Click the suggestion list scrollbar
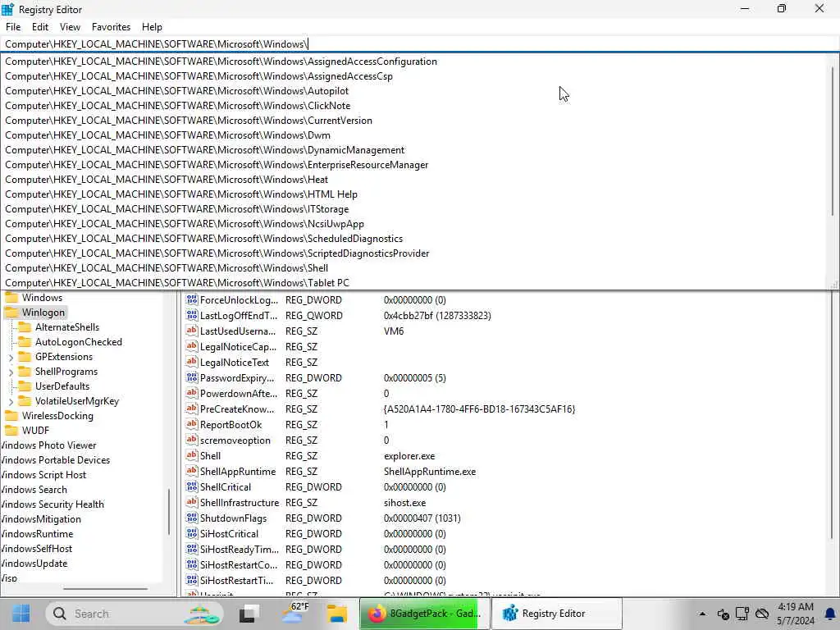This screenshot has height=630, width=840. (x=833, y=142)
